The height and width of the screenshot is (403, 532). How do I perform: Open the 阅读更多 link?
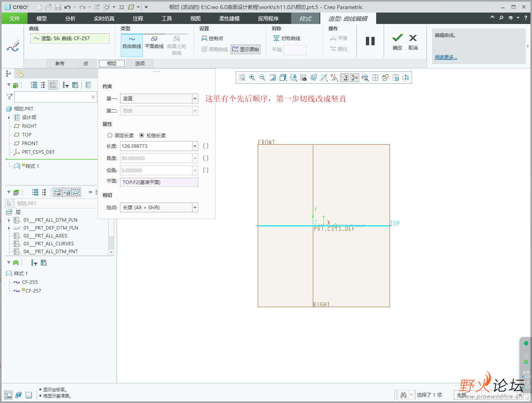(x=446, y=57)
